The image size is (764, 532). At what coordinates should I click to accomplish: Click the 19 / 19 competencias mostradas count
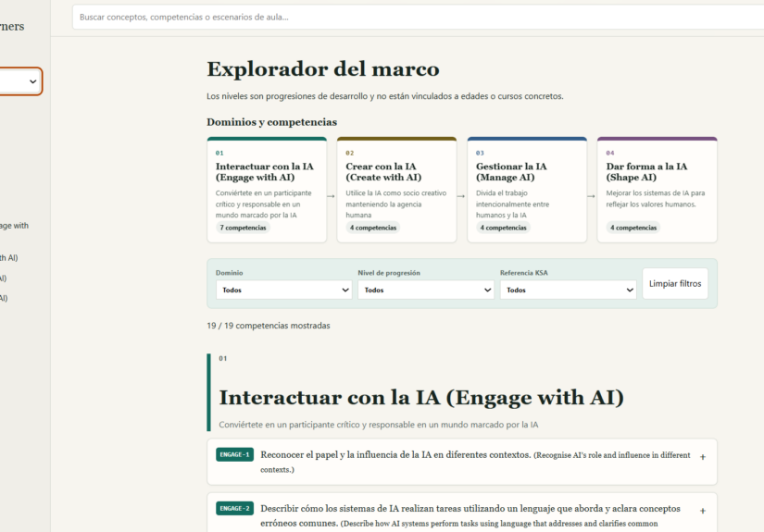point(269,326)
